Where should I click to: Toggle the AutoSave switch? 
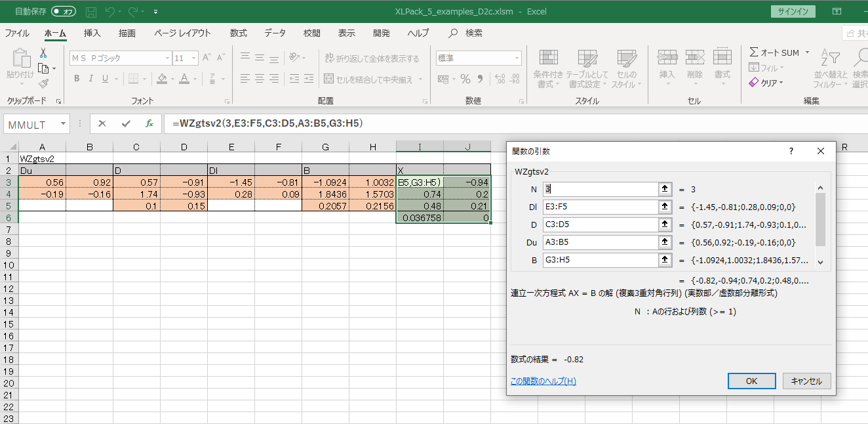[x=64, y=11]
